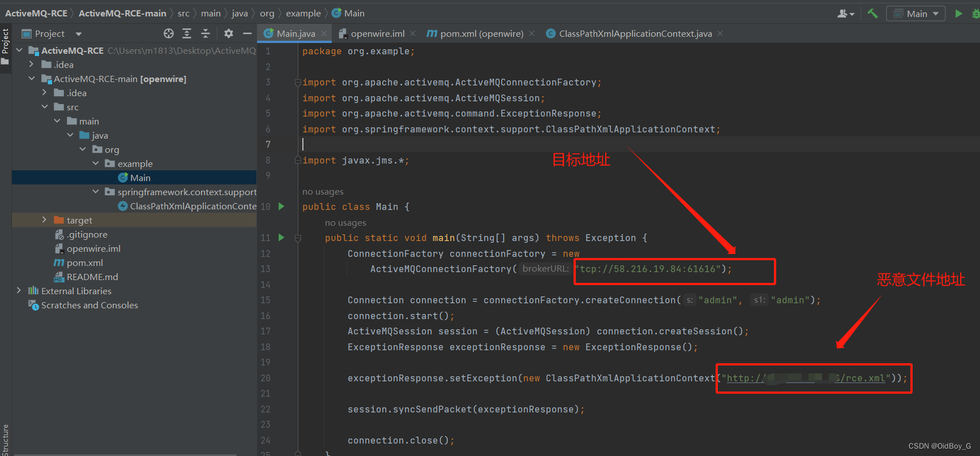Select the org package in project tree

(x=106, y=149)
